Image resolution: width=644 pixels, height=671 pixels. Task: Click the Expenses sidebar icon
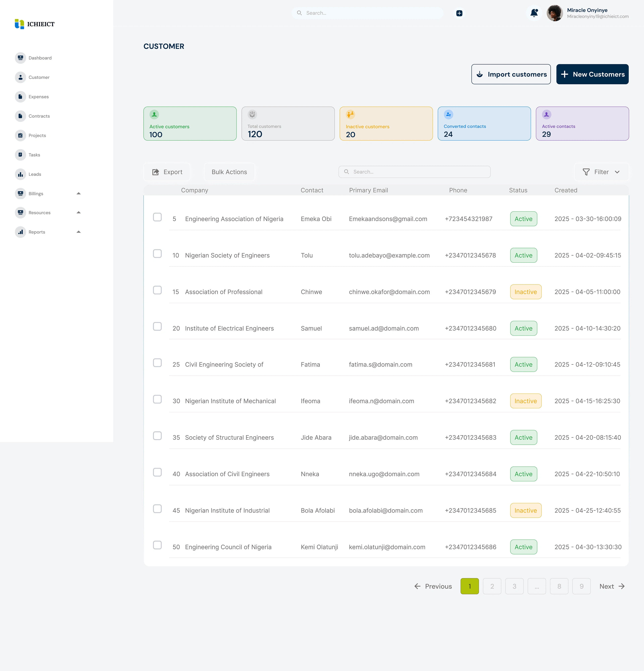coord(20,97)
